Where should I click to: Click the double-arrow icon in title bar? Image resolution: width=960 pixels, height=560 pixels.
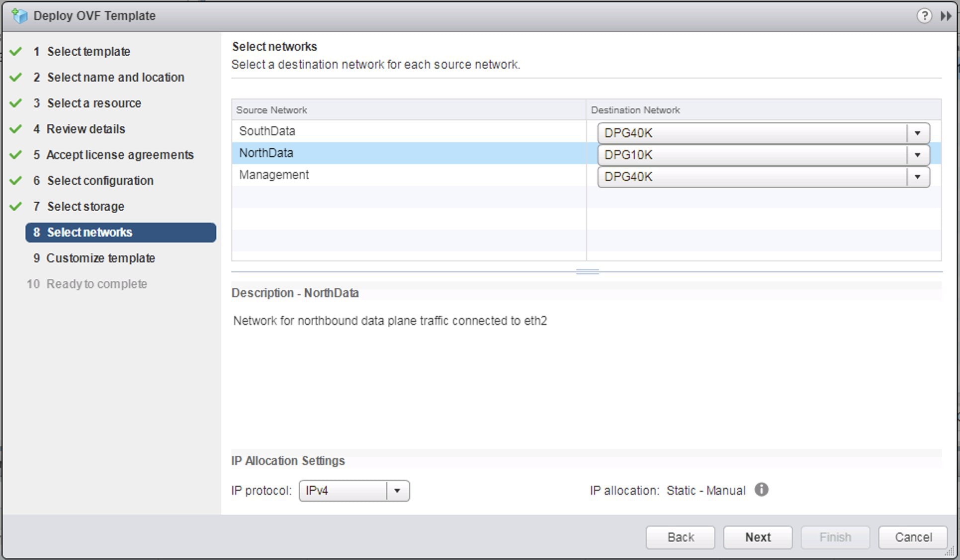pos(946,15)
